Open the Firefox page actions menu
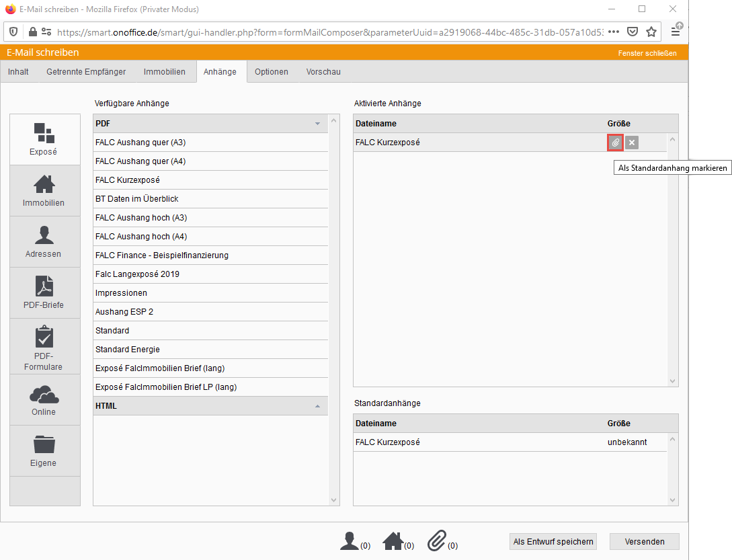Image resolution: width=732 pixels, height=560 pixels. coord(613,32)
